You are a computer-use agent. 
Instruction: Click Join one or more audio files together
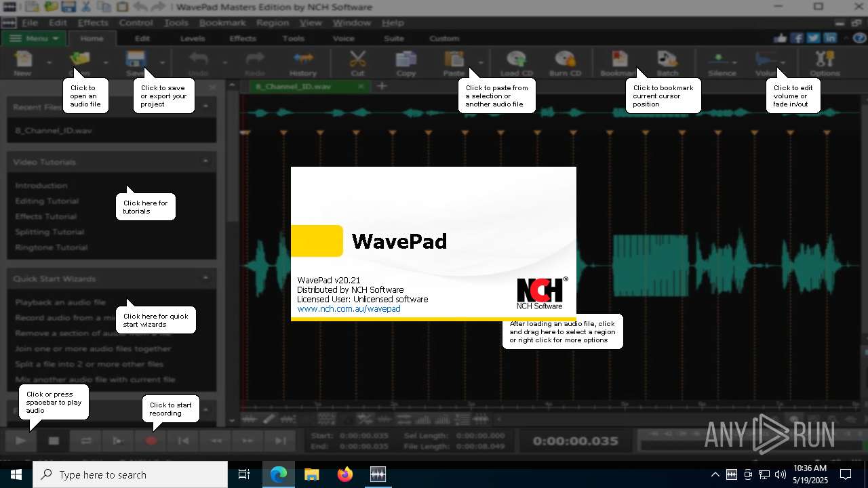pyautogui.click(x=93, y=348)
